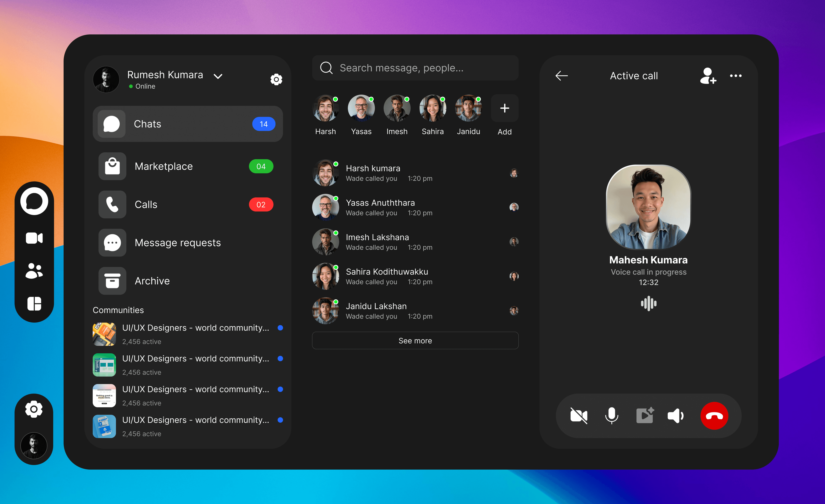Open fourth UI/UX Designers community with blue thumbnail
825x504 pixels.
pos(188,427)
